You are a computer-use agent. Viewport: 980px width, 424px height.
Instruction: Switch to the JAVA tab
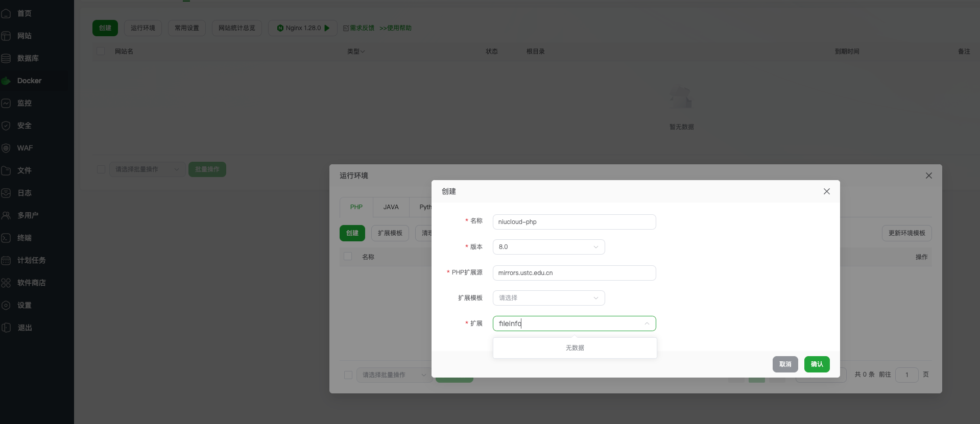point(391,207)
